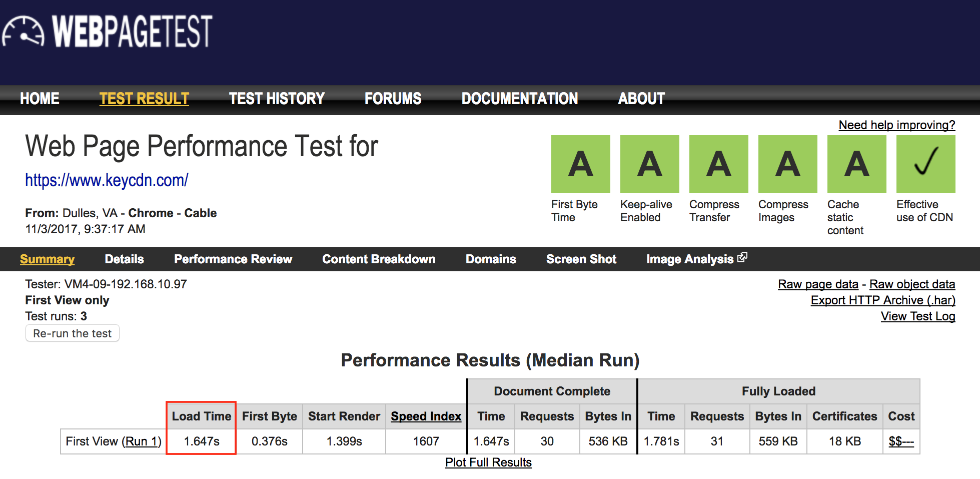Screen dimensions: 980x479
Task: Open the Raw page data link
Action: tap(818, 284)
